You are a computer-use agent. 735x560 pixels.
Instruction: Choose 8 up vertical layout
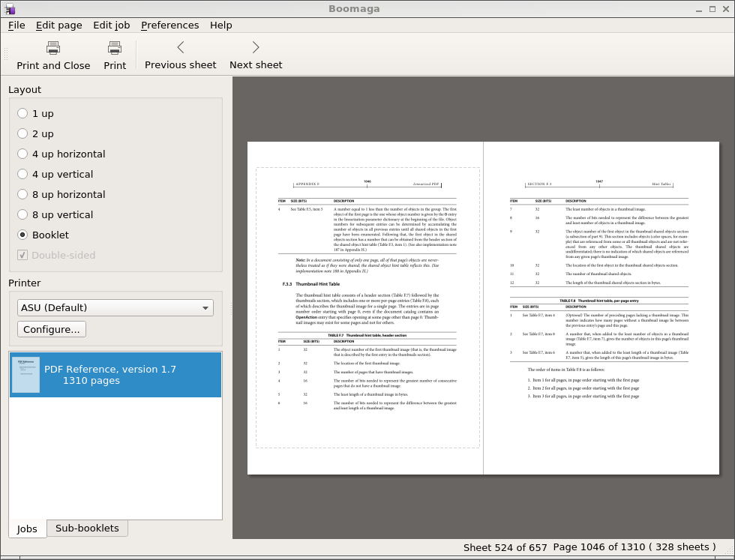[x=22, y=214]
